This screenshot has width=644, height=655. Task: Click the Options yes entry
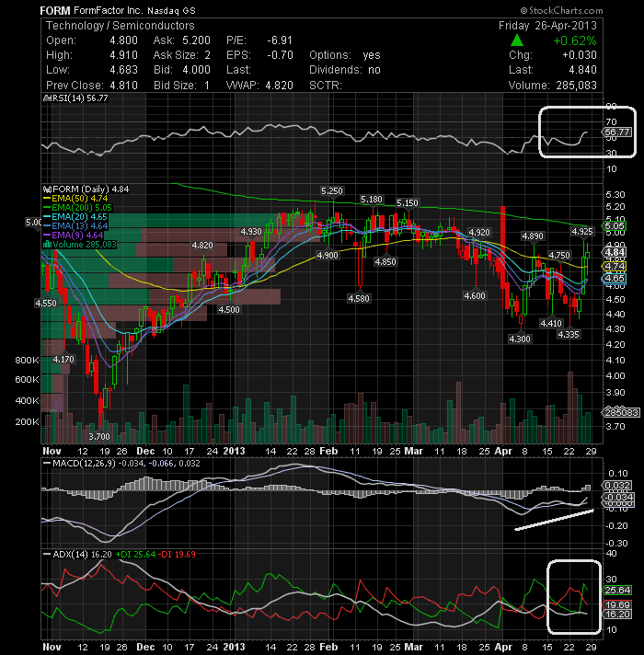[345, 55]
